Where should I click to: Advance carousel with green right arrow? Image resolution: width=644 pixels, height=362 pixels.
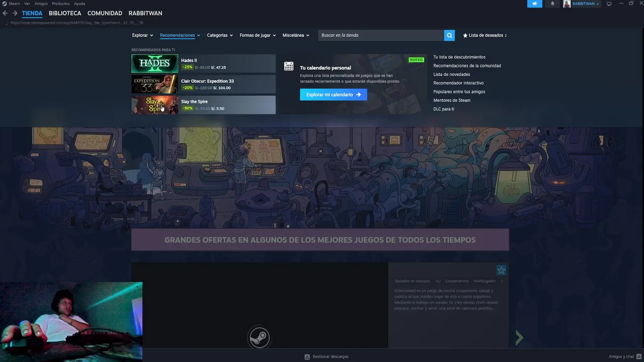(x=519, y=337)
